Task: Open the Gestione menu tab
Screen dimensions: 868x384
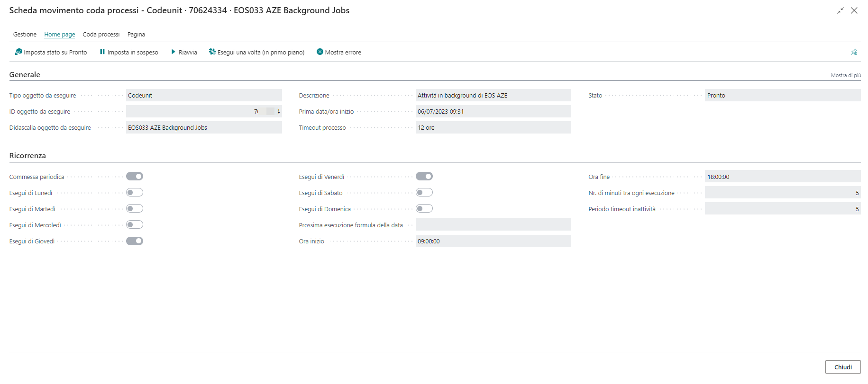Action: click(x=25, y=35)
